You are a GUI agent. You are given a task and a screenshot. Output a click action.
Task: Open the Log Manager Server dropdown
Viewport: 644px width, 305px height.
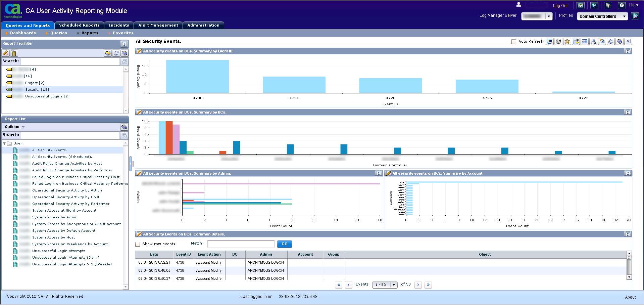click(x=549, y=16)
